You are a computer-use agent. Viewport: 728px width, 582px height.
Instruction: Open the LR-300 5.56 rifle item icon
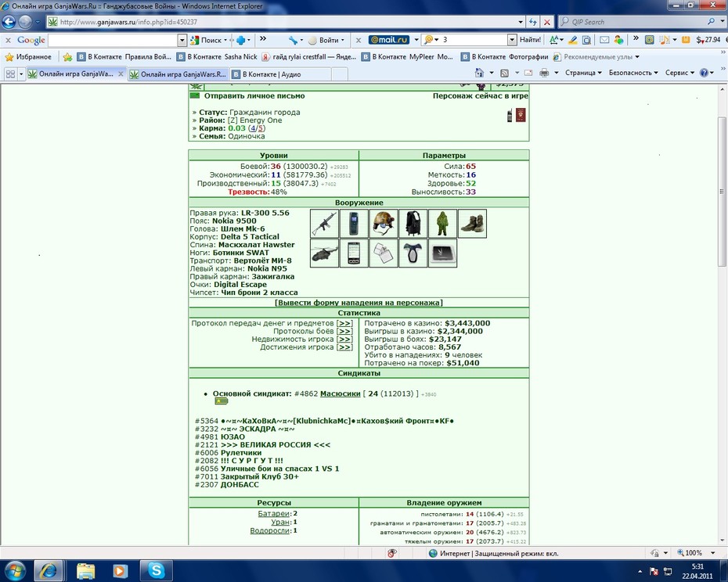[x=324, y=223]
